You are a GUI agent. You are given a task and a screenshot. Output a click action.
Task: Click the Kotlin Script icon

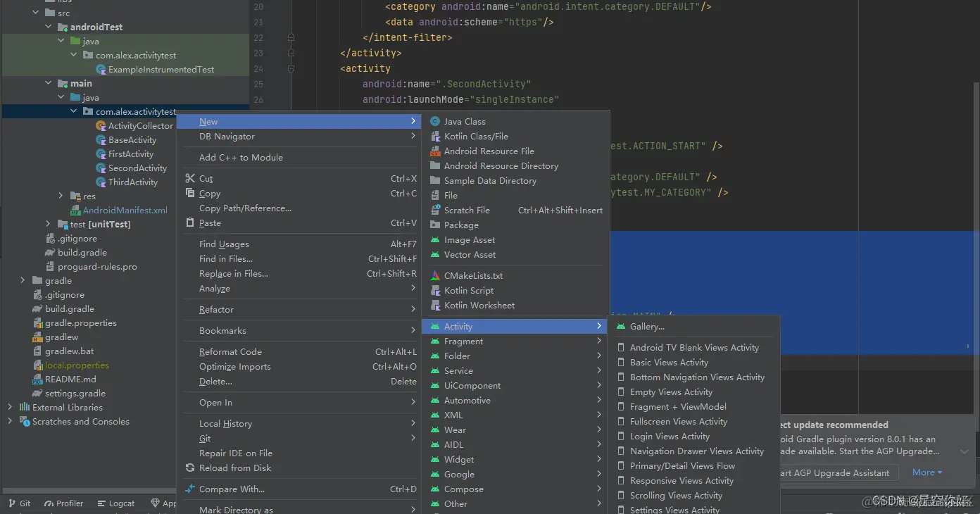pyautogui.click(x=435, y=291)
